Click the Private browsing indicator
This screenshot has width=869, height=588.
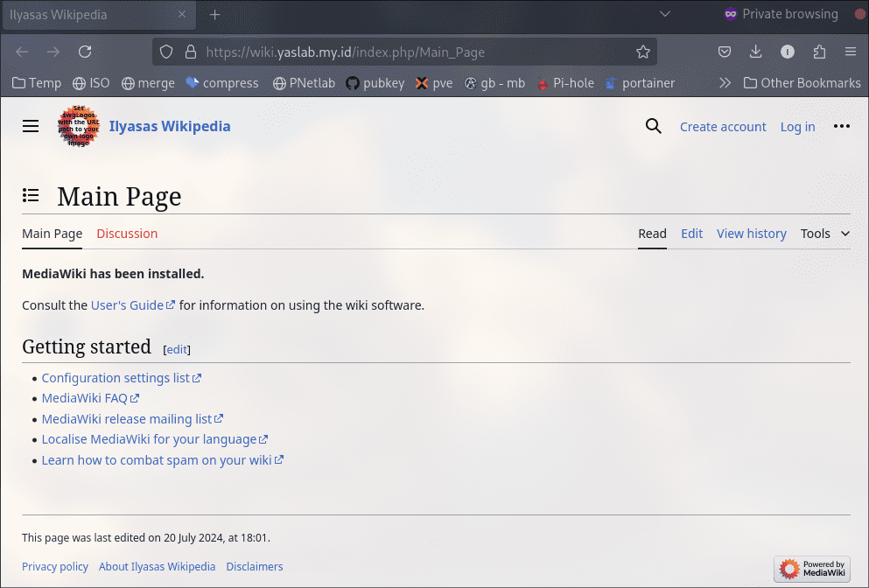coord(781,14)
